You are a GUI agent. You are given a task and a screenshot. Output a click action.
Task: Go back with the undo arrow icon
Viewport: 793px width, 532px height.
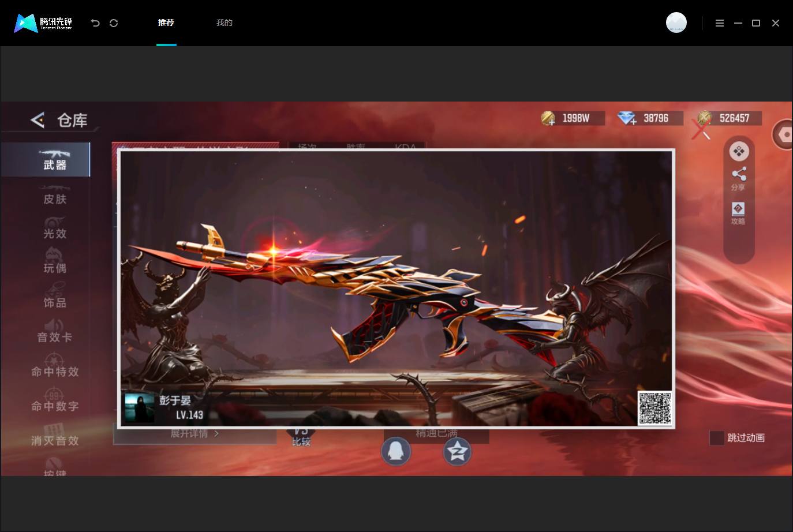pyautogui.click(x=95, y=23)
